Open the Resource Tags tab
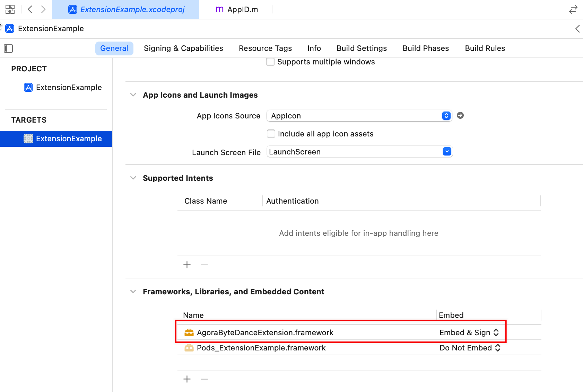 [265, 48]
